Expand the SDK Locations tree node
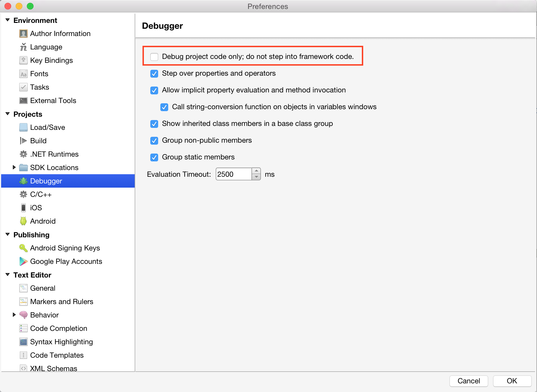Image resolution: width=537 pixels, height=392 pixels. (14, 168)
